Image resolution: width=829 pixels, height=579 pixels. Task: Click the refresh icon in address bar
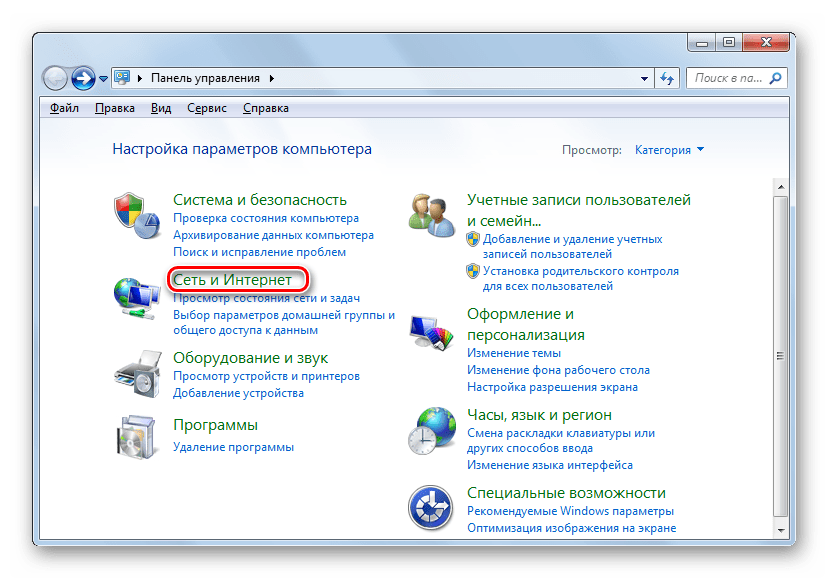[x=667, y=77]
